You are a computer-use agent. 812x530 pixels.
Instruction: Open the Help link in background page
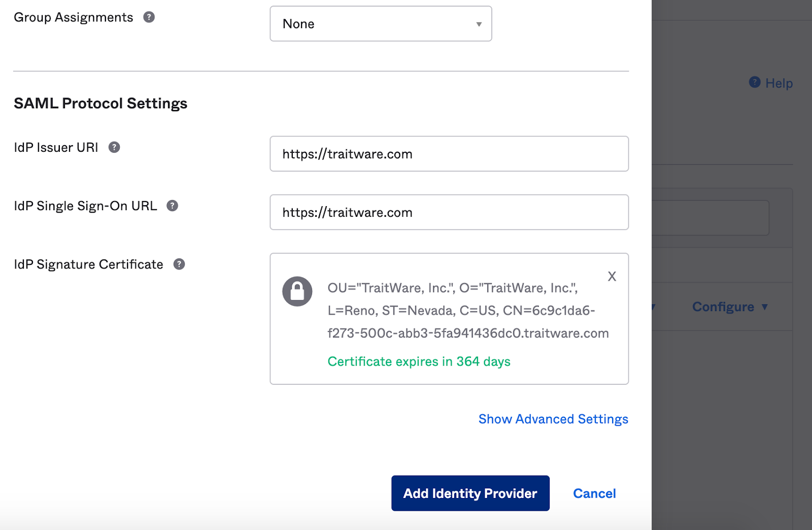pos(779,83)
